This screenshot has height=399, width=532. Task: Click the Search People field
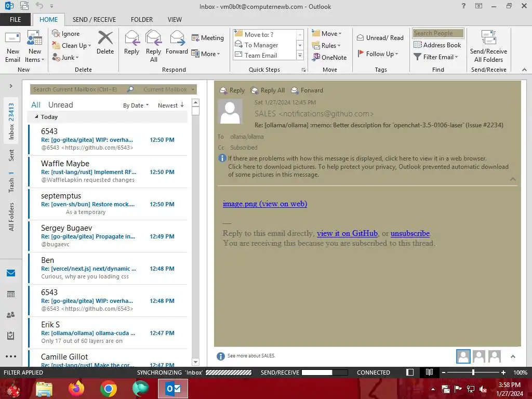coord(438,33)
